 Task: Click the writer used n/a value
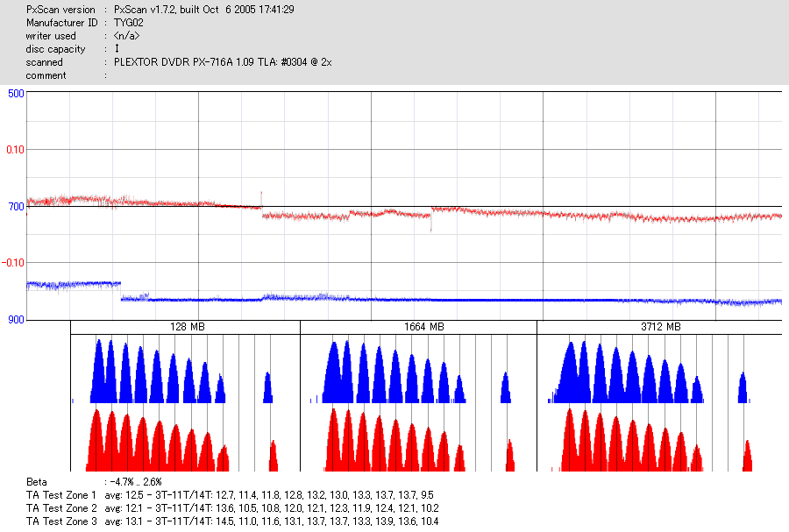(x=126, y=36)
